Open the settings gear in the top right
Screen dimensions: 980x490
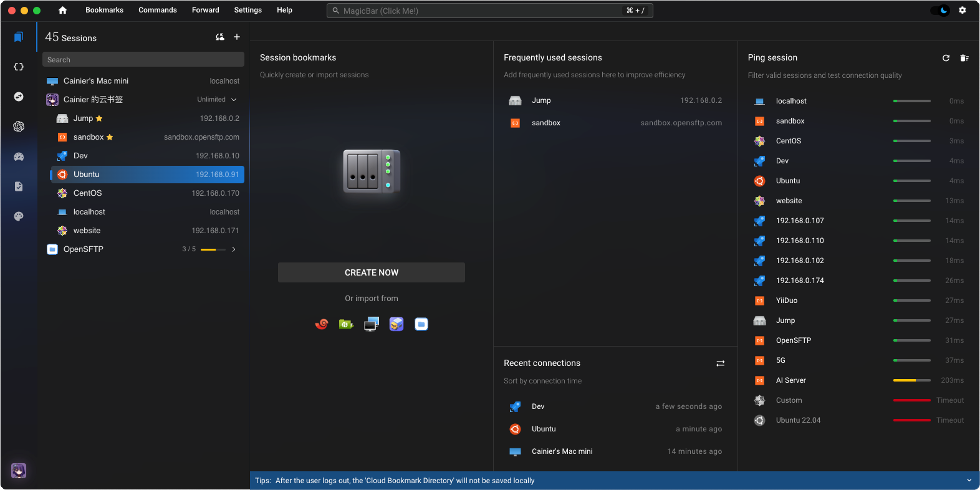click(x=963, y=10)
